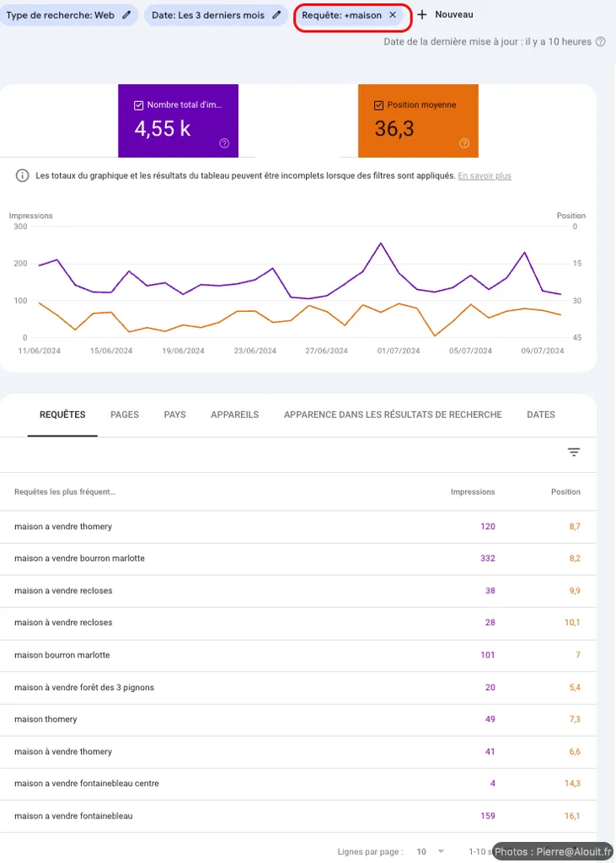This screenshot has width=616, height=863.
Task: Select query maison a vendre bourron marlotte
Action: coord(79,559)
